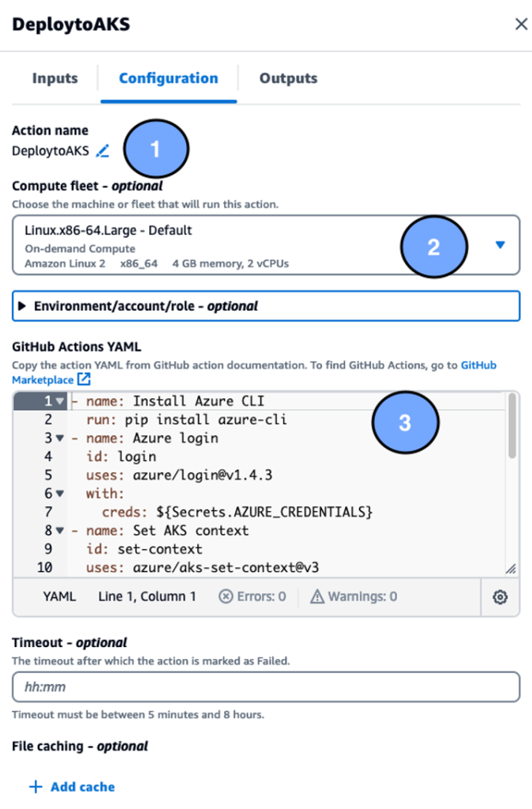Click the Errors indicator in the YAML status bar

(x=252, y=597)
